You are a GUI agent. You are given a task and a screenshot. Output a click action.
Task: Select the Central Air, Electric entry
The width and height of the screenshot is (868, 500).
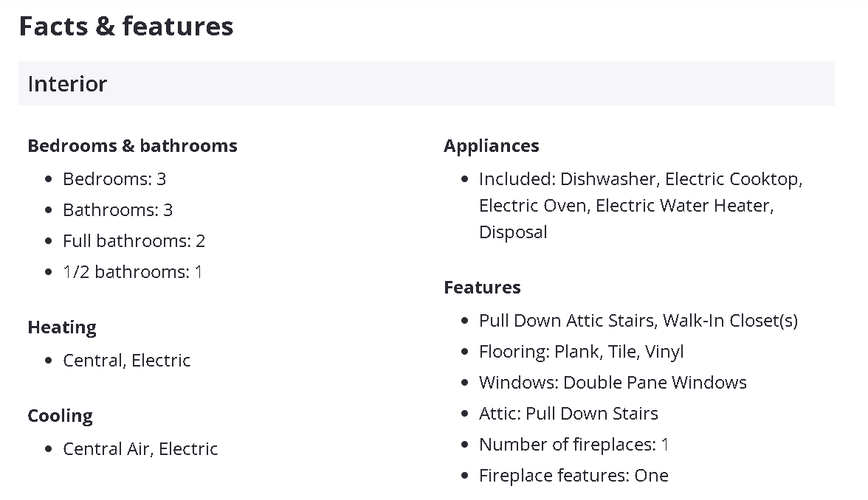pos(140,448)
